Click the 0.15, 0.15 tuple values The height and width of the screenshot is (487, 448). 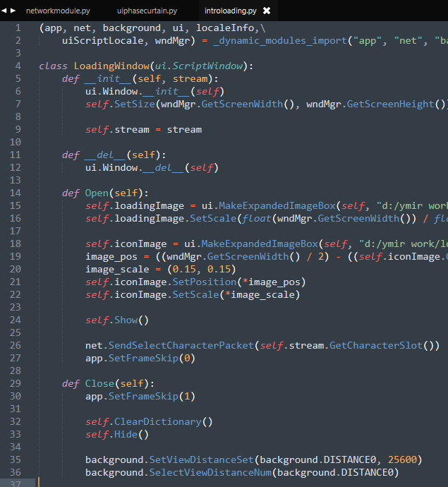(x=202, y=269)
